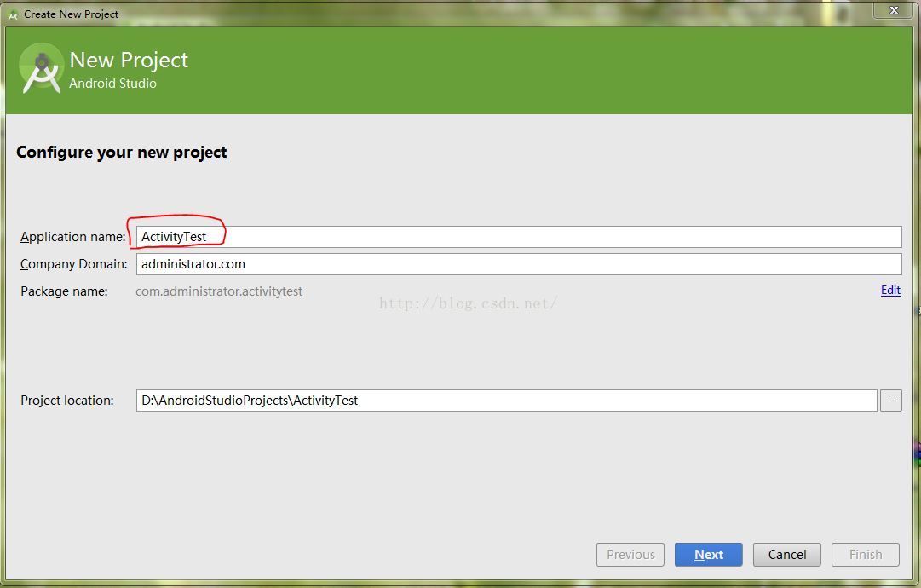Select the package name com.administrator.activitytest text
Screen dimensions: 921x588
(218, 291)
